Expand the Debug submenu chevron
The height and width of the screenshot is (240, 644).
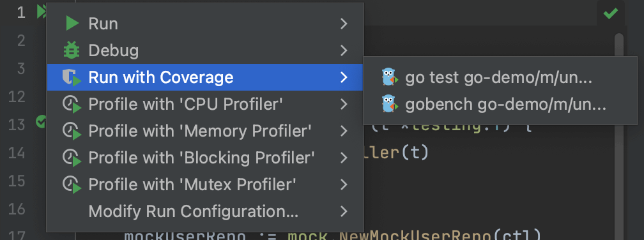pyautogui.click(x=344, y=50)
